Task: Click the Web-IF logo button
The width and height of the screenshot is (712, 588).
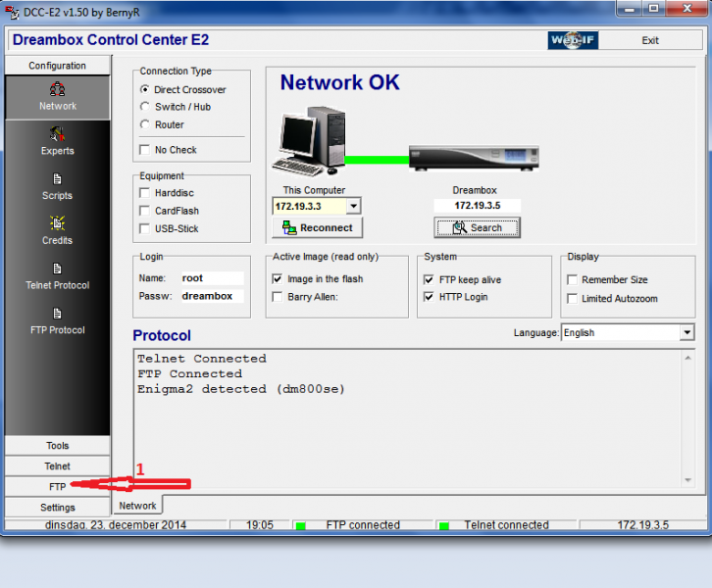Action: point(573,40)
